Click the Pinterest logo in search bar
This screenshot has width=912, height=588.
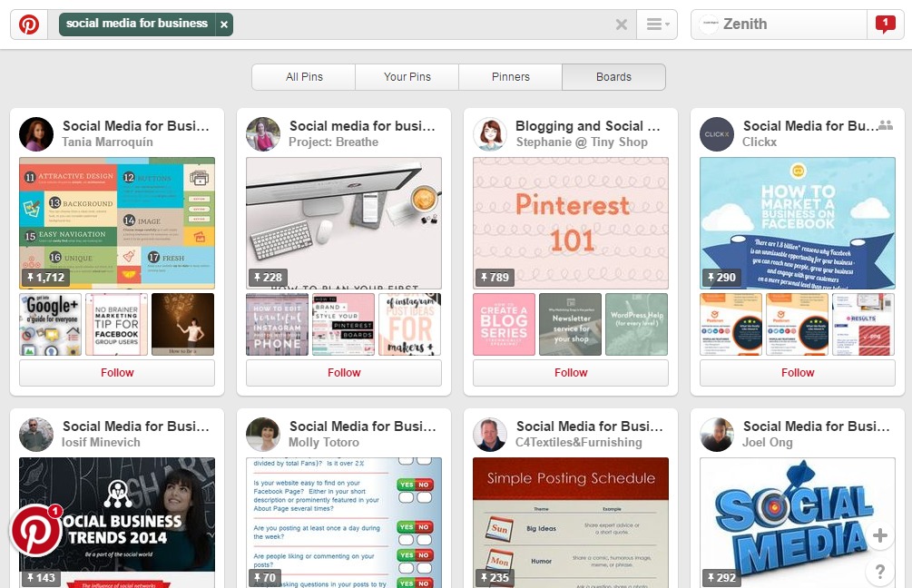(29, 24)
